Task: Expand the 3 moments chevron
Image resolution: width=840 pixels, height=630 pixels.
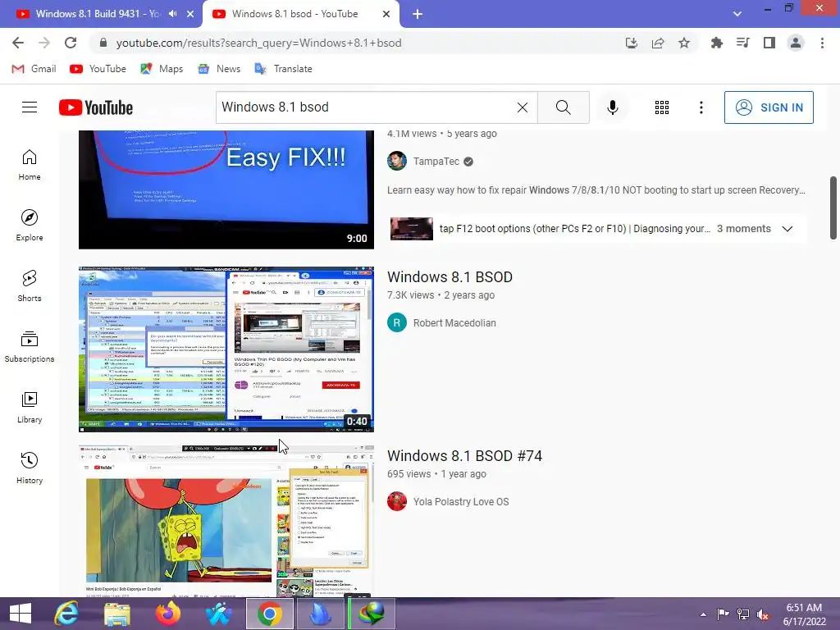Action: point(787,229)
